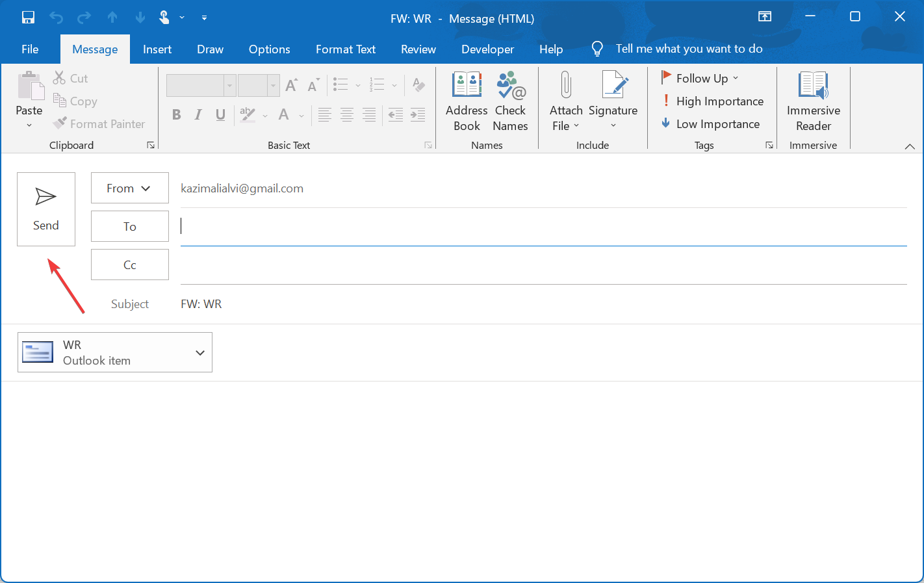The width and height of the screenshot is (924, 583).
Task: Click the To button
Action: coord(129,227)
